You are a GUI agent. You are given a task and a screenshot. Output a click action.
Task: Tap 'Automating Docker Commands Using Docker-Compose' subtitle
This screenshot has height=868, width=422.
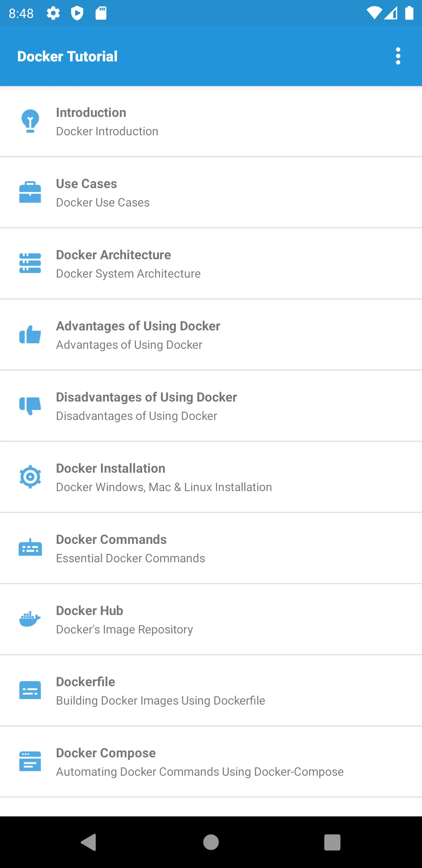pos(200,772)
